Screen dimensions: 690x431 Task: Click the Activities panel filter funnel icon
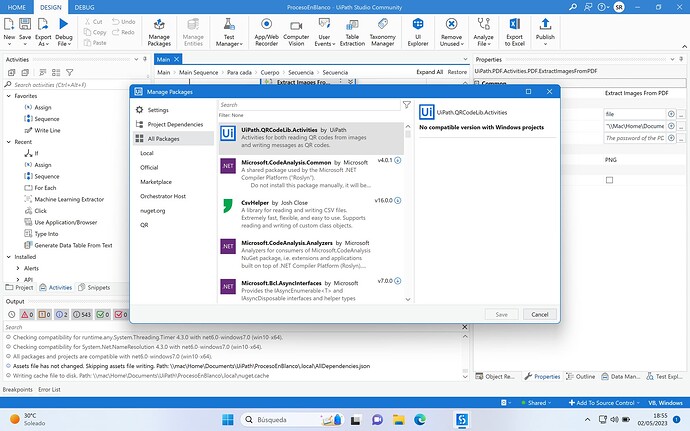click(x=70, y=72)
